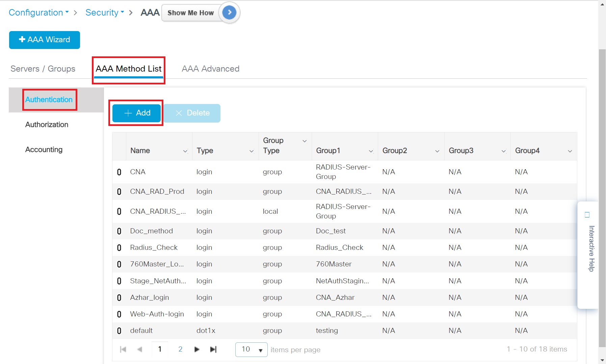Open the items per page dropdown
606x364 pixels.
(x=252, y=349)
